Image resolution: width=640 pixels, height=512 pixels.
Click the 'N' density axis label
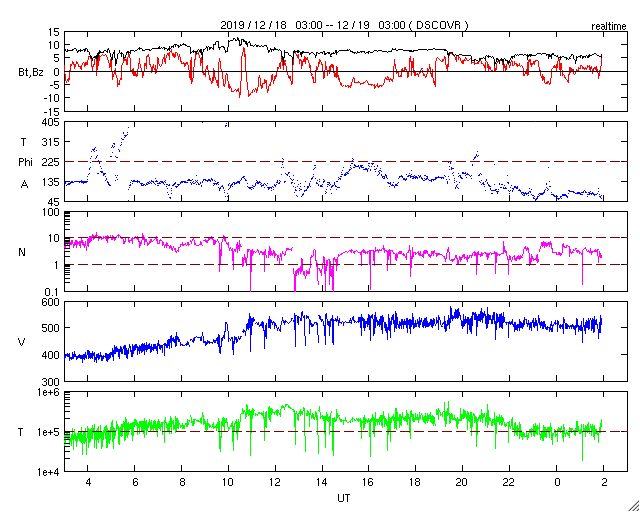(x=22, y=252)
